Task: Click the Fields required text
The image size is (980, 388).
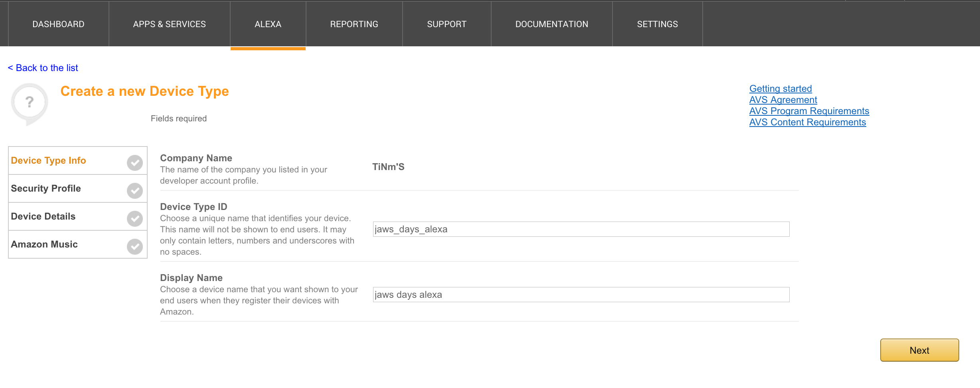Action: 179,119
